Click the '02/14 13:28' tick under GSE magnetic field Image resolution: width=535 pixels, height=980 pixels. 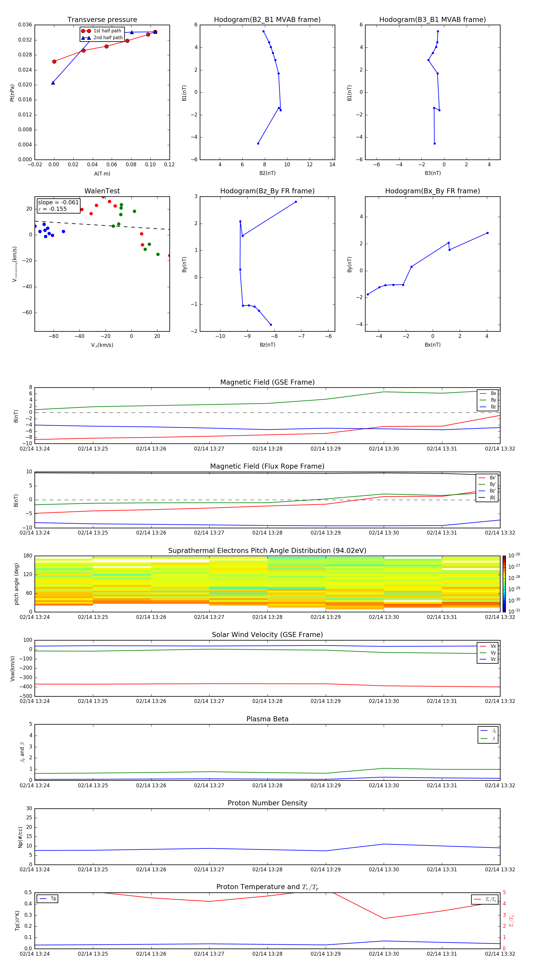[x=267, y=449]
